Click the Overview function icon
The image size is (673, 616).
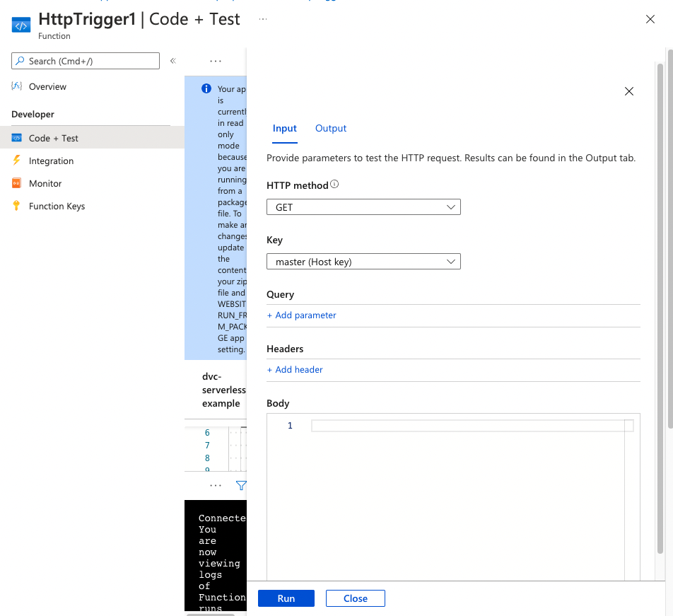click(17, 86)
